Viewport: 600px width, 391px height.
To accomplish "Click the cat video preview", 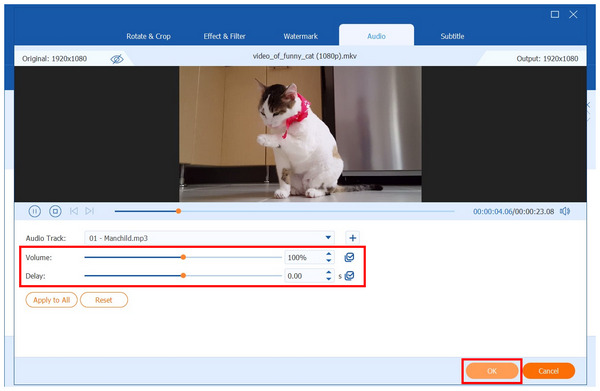I will pos(300,134).
